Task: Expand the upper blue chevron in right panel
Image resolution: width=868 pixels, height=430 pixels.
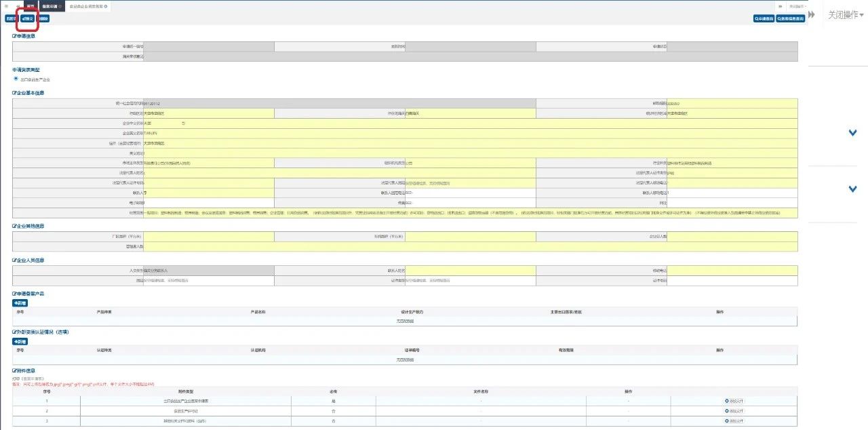Action: [852, 133]
